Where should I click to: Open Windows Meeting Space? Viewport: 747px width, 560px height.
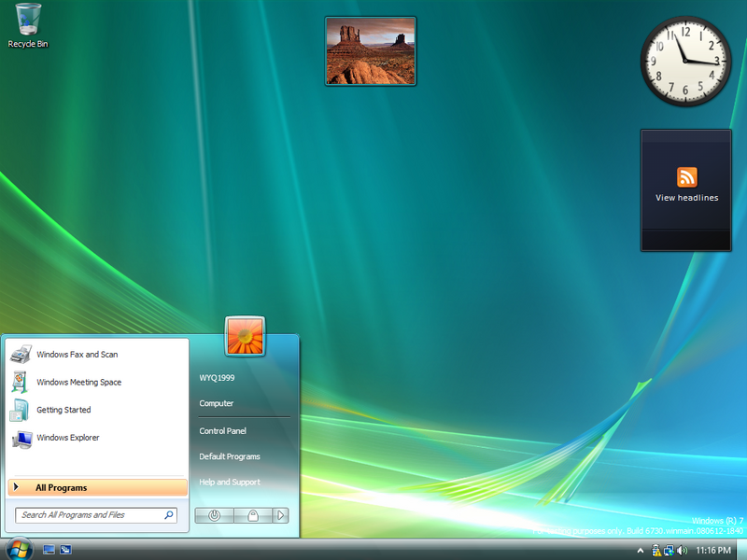point(78,383)
